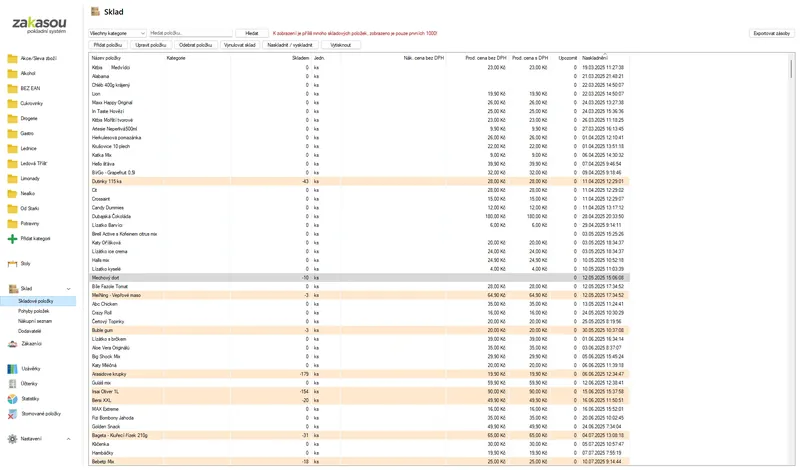Click the green plus Přidat kategorii icon

click(13, 239)
